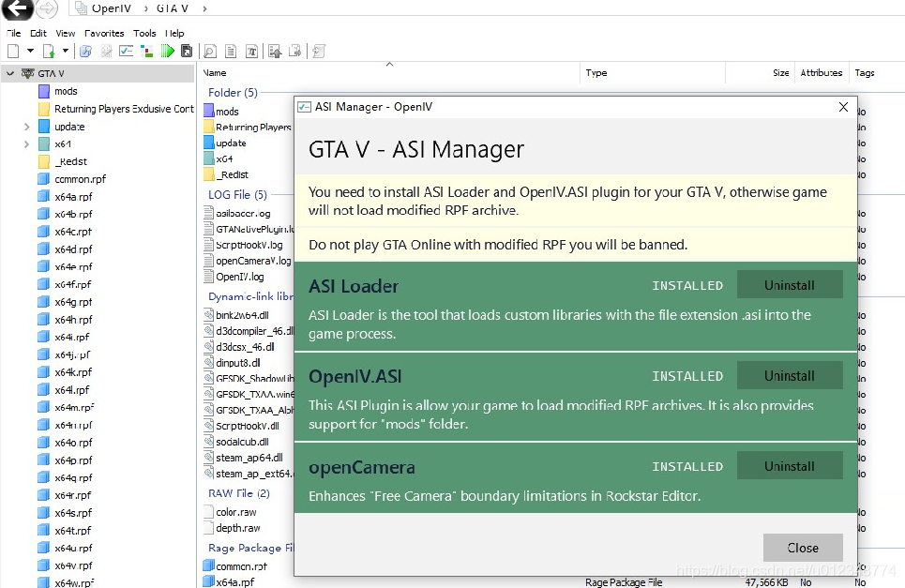The image size is (905, 588).
Task: Open the Import dropdown arrow
Action: coord(66,51)
